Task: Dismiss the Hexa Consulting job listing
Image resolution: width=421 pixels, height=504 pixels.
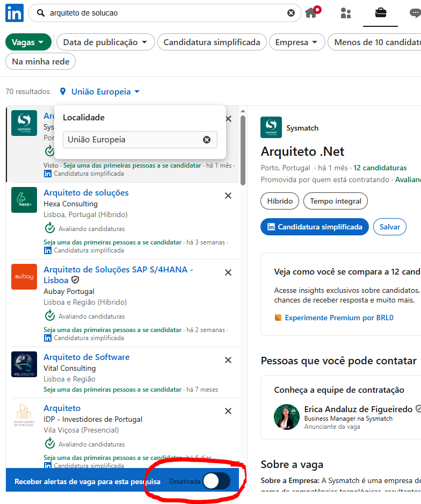Action: [228, 196]
